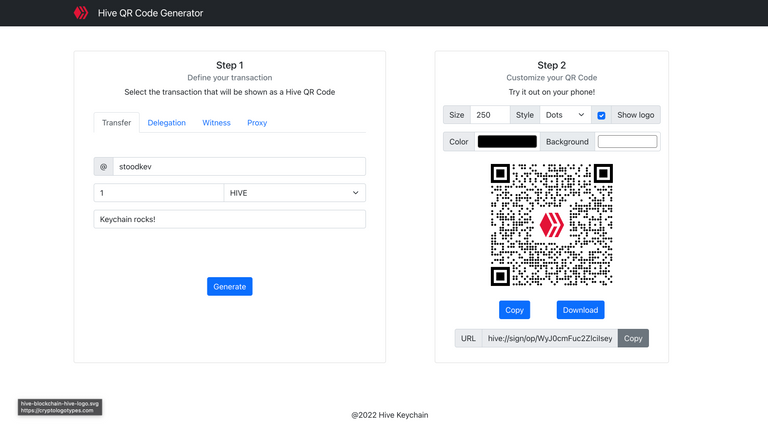Screen dimensions: 768x425
Task: Edit the QR size field showing 250
Action: (x=490, y=115)
